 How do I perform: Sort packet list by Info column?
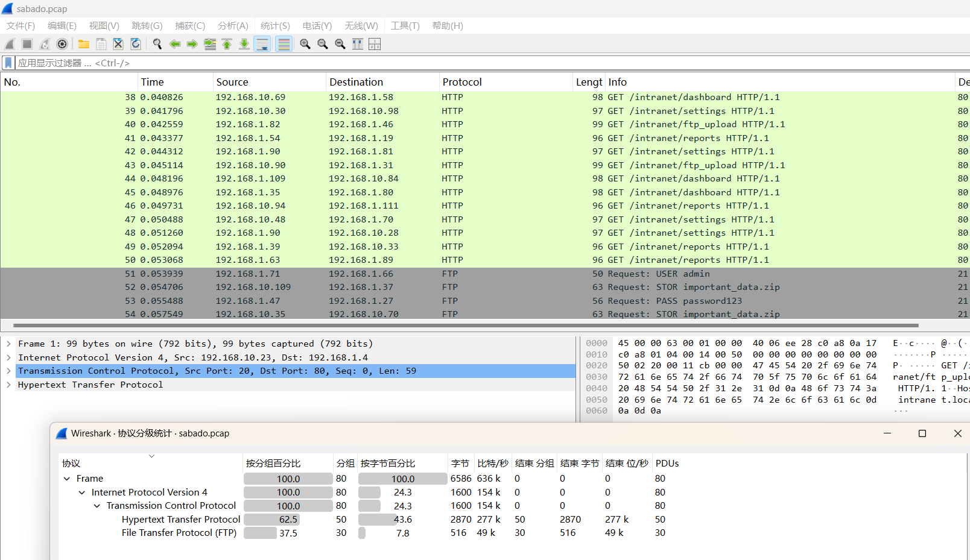[780, 82]
